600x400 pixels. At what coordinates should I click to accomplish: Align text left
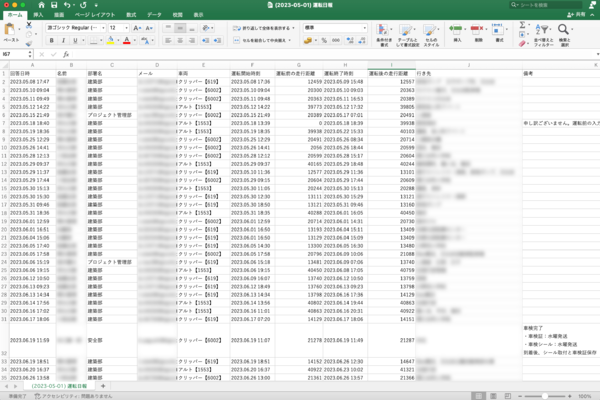point(168,41)
